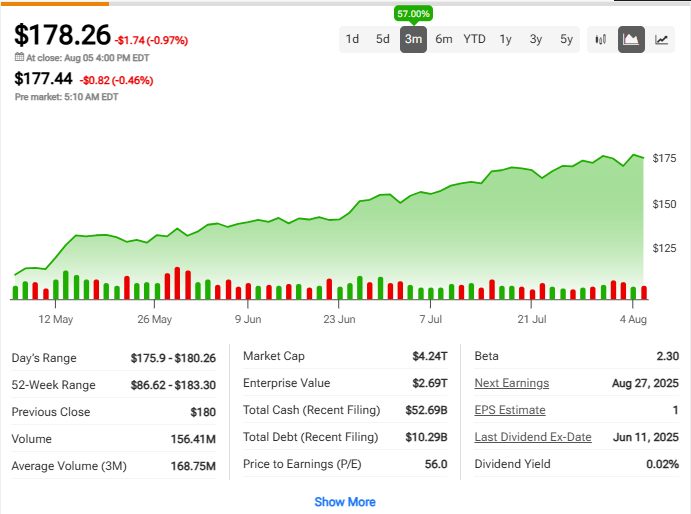Screen dimensions: 691x514
Task: Click the EPS Estimate link
Action: (510, 410)
